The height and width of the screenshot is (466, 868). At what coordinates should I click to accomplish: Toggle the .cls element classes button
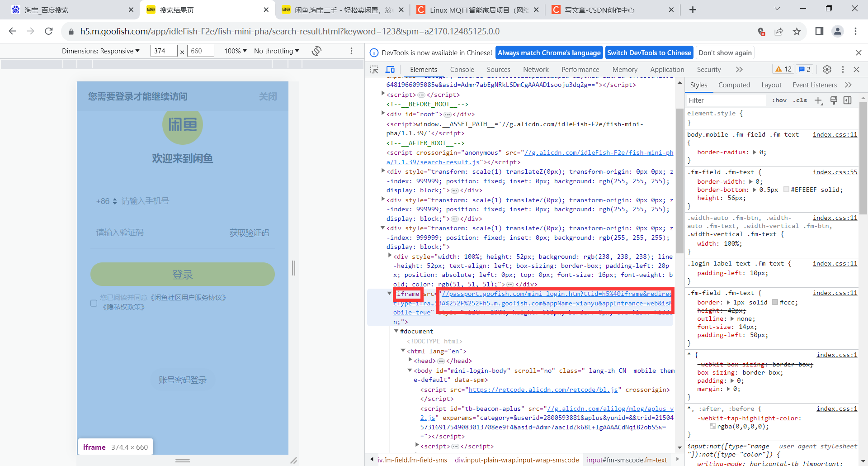[x=800, y=100]
